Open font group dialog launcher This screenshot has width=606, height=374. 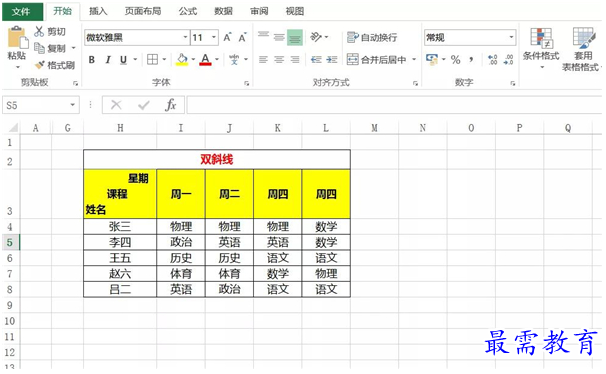click(247, 83)
